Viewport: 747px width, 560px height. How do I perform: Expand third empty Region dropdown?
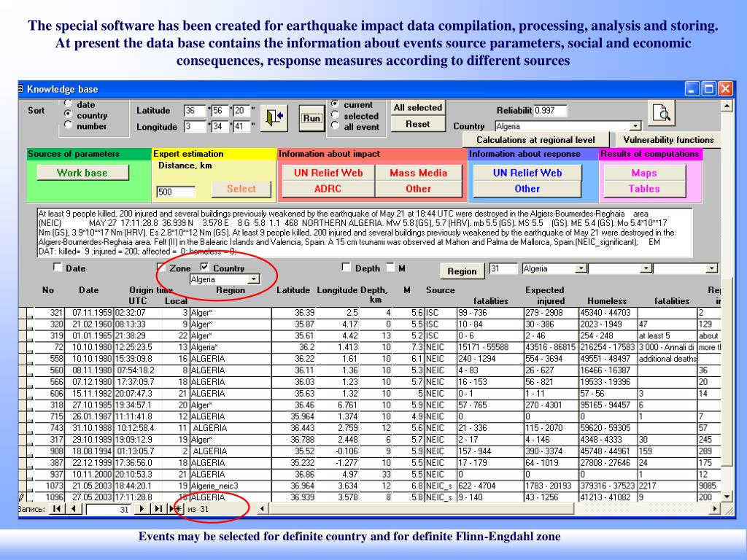click(711, 268)
